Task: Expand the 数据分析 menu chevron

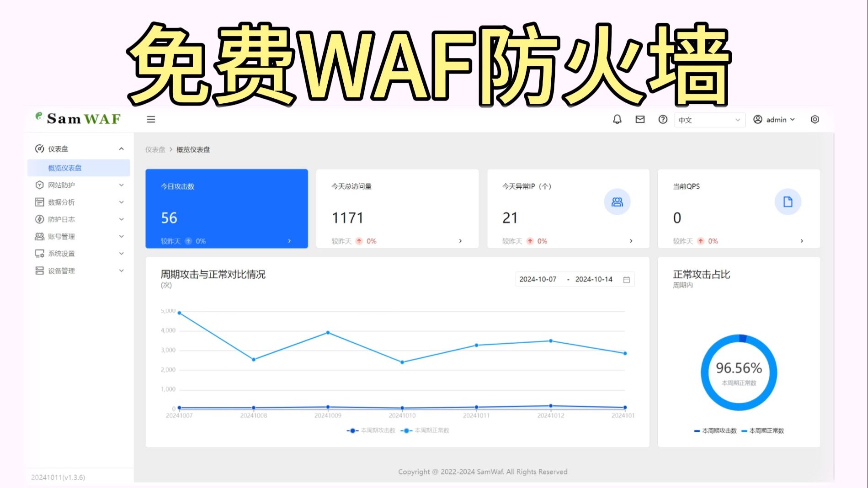Action: (x=121, y=202)
